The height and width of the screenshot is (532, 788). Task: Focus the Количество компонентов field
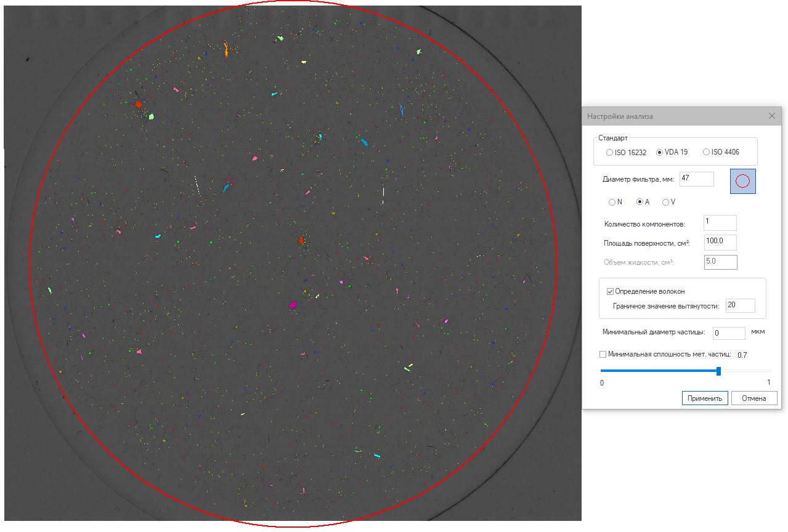tap(720, 223)
